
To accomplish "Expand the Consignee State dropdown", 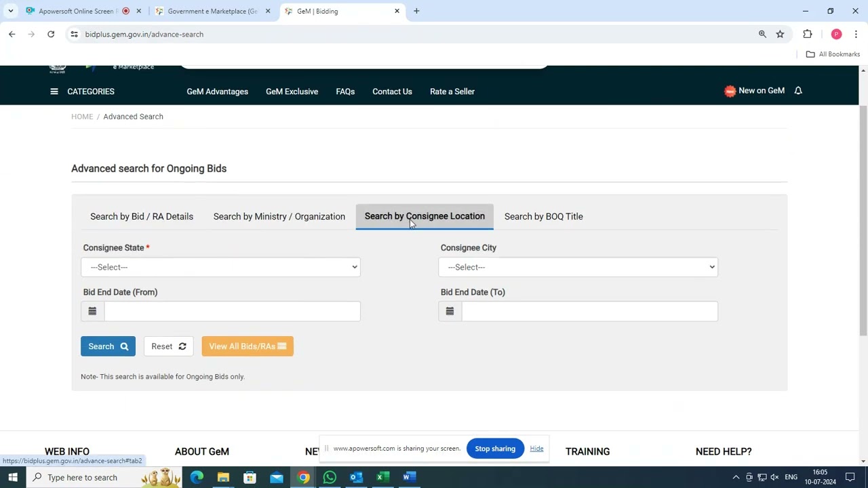I will (220, 267).
